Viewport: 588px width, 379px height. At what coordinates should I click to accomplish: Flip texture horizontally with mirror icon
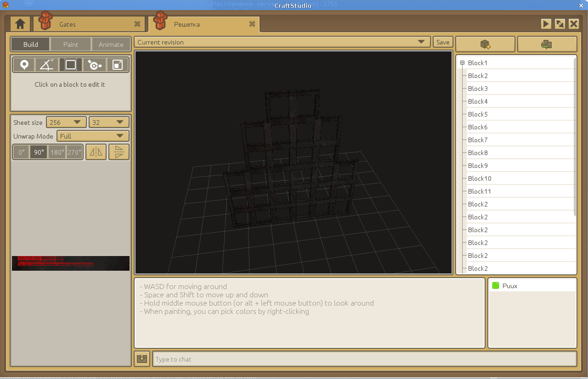(x=96, y=152)
